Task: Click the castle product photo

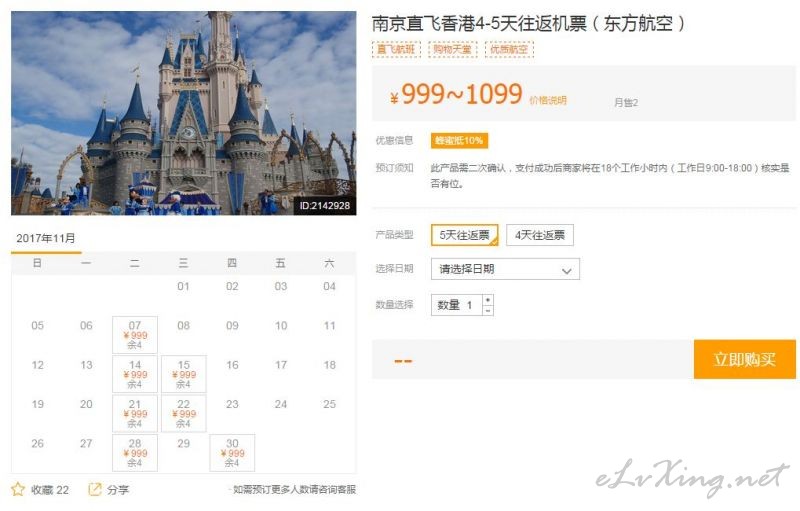Action: (184, 113)
